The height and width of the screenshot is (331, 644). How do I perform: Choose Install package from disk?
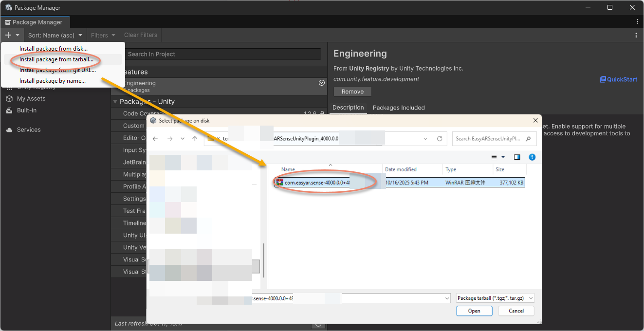pos(54,49)
